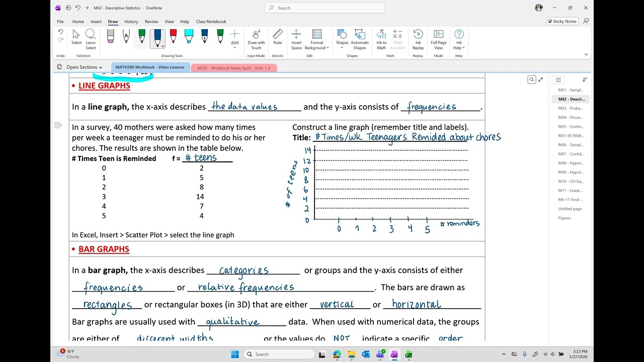Screen dimensions: 644x362
Task: Open the Ink Help dropdown
Action: click(459, 39)
